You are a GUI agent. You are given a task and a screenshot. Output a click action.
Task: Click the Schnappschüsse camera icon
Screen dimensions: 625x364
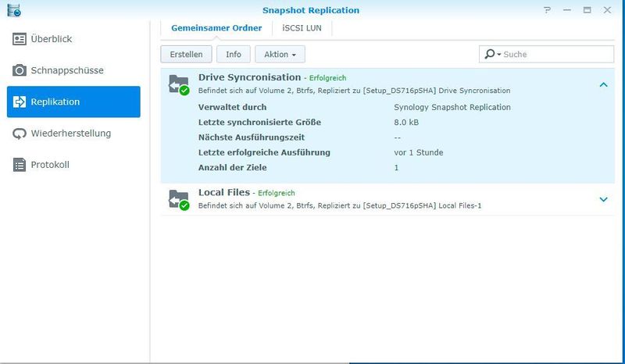point(19,70)
